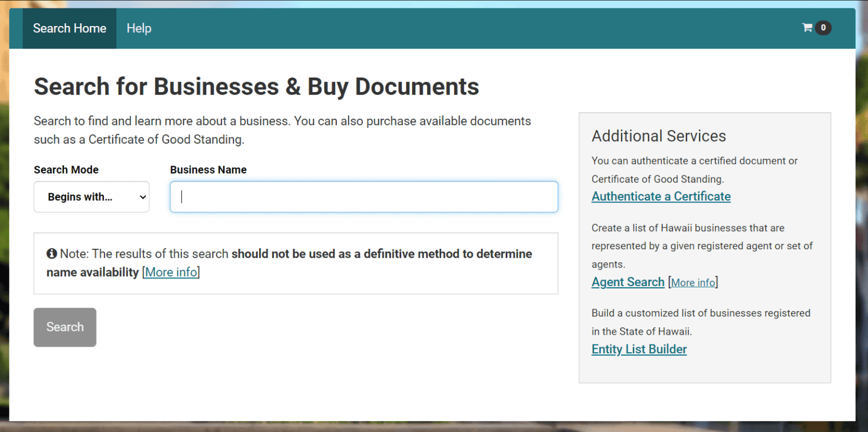Click the Search button

pos(64,327)
